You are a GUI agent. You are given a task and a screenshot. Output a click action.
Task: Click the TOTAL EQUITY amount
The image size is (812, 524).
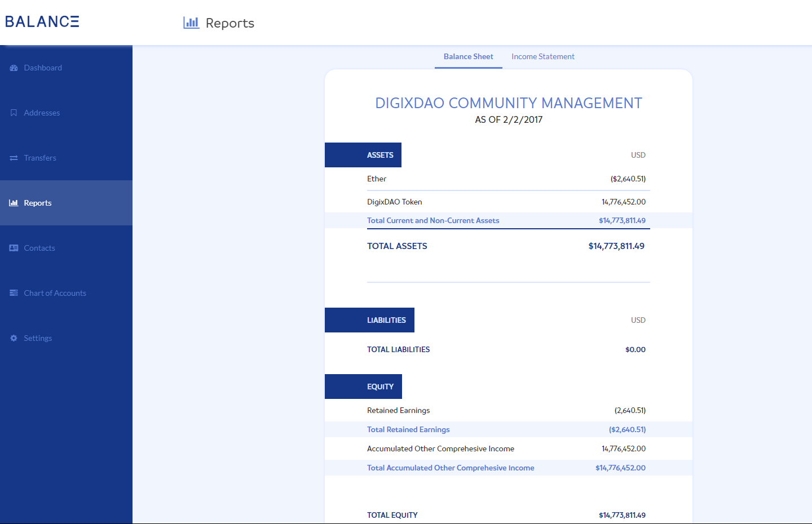pyautogui.click(x=622, y=515)
